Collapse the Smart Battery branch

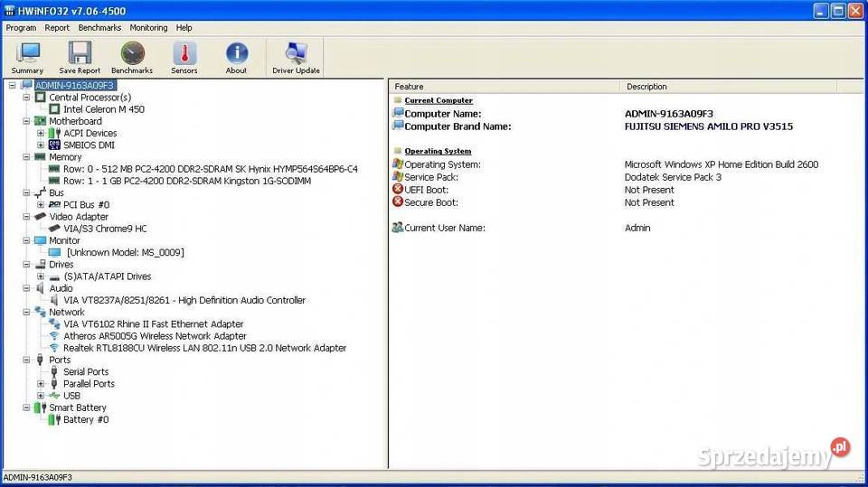pyautogui.click(x=26, y=407)
